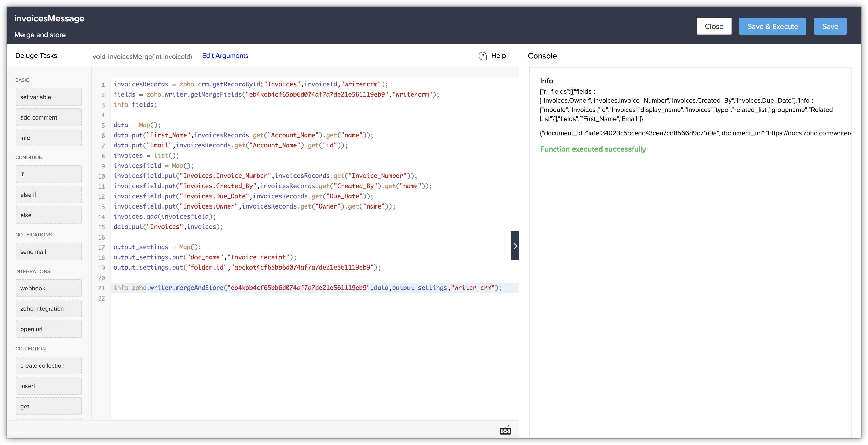
Task: Click line 18 doc_name put statement
Action: 205,257
